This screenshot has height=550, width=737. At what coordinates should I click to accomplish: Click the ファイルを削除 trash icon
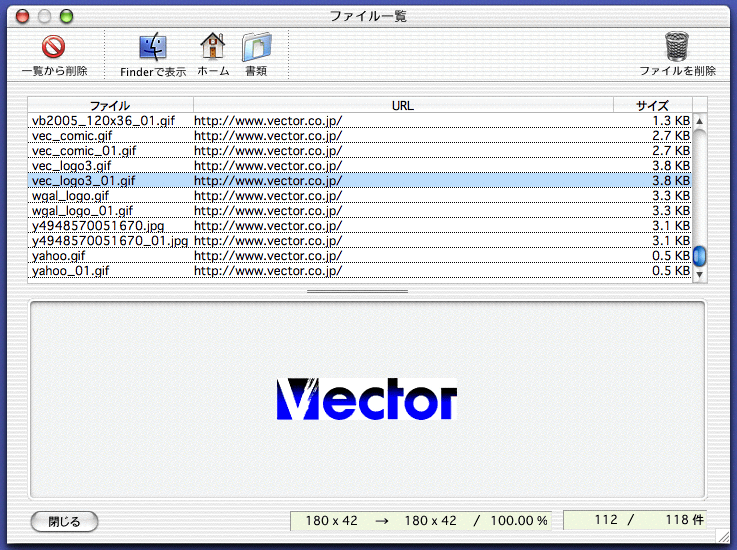point(677,46)
